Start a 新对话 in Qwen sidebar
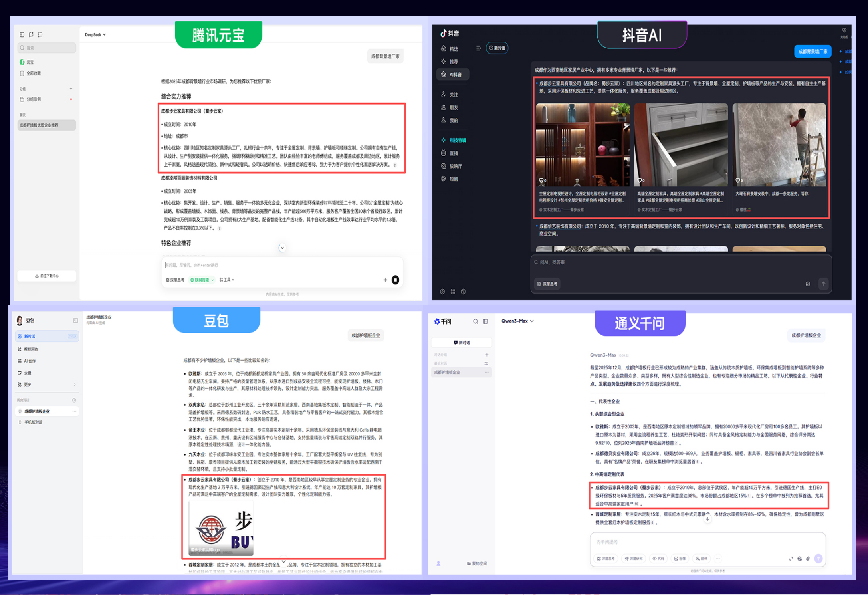This screenshot has width=868, height=595. (x=461, y=342)
